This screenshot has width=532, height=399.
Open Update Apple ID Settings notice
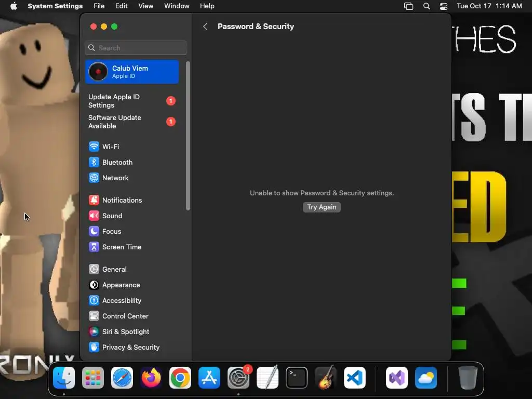click(132, 101)
